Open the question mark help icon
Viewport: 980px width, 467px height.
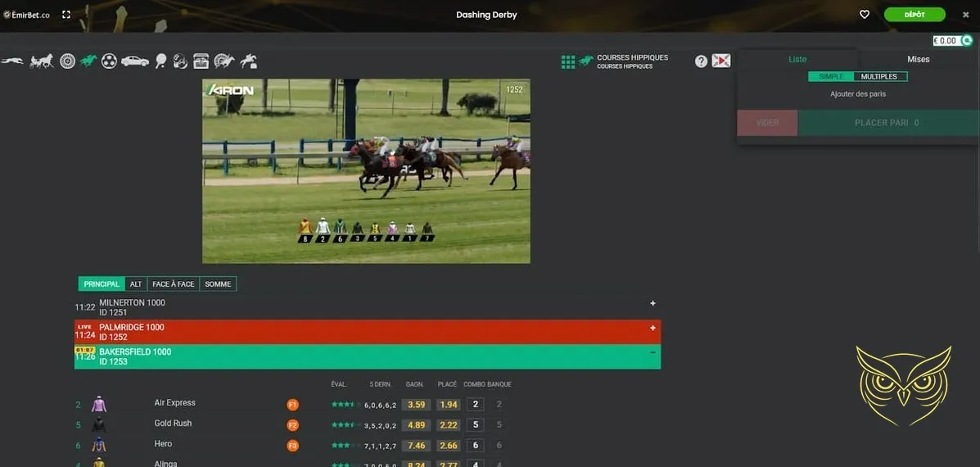pyautogui.click(x=702, y=61)
